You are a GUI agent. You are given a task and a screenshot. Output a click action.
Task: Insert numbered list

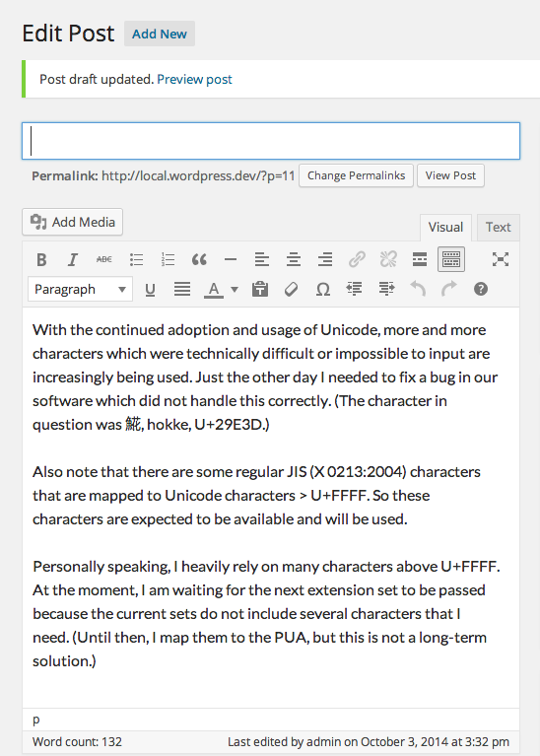coord(168,260)
